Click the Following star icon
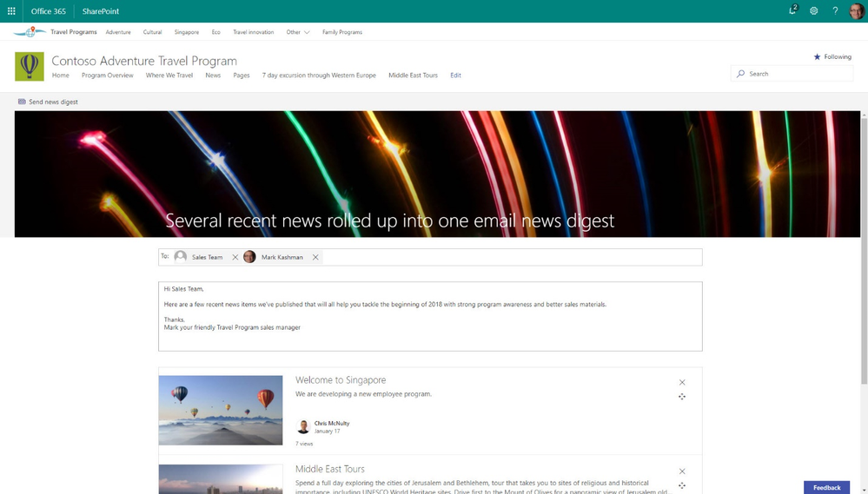The height and width of the screenshot is (494, 868). [817, 56]
